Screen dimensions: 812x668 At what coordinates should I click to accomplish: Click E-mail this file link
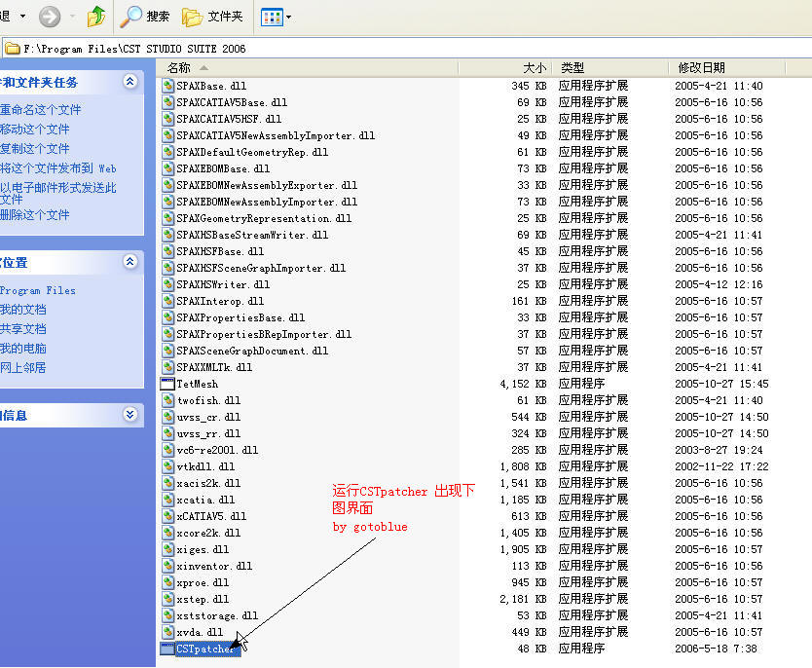coord(58,193)
